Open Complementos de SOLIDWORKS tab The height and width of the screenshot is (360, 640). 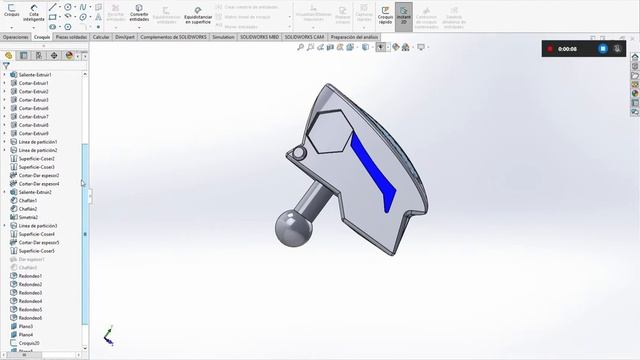tap(173, 37)
